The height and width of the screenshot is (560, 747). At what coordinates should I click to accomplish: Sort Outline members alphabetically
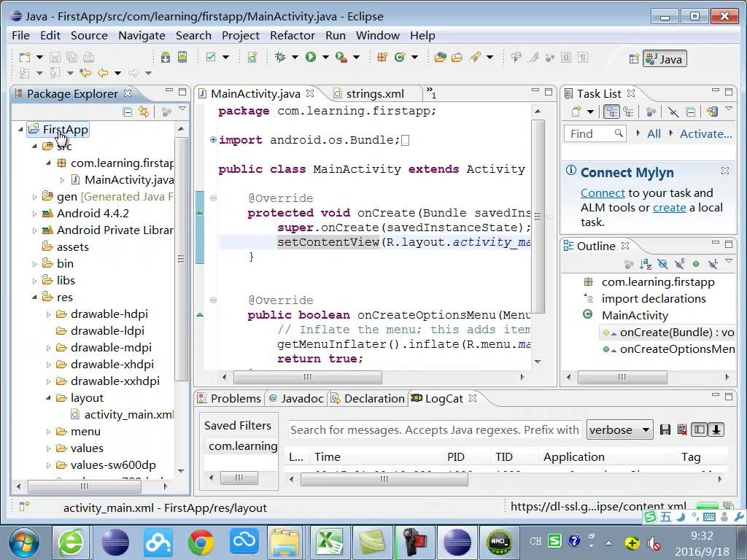(x=646, y=264)
